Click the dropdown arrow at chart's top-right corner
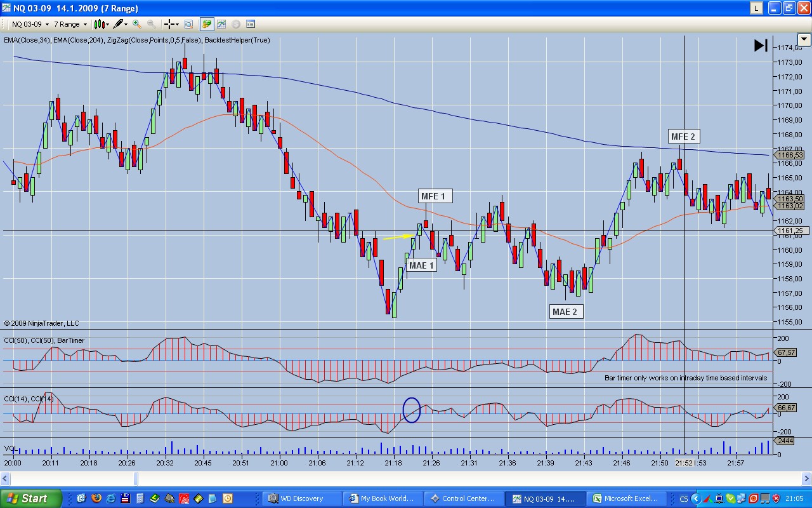Image resolution: width=812 pixels, height=508 pixels. [x=804, y=39]
